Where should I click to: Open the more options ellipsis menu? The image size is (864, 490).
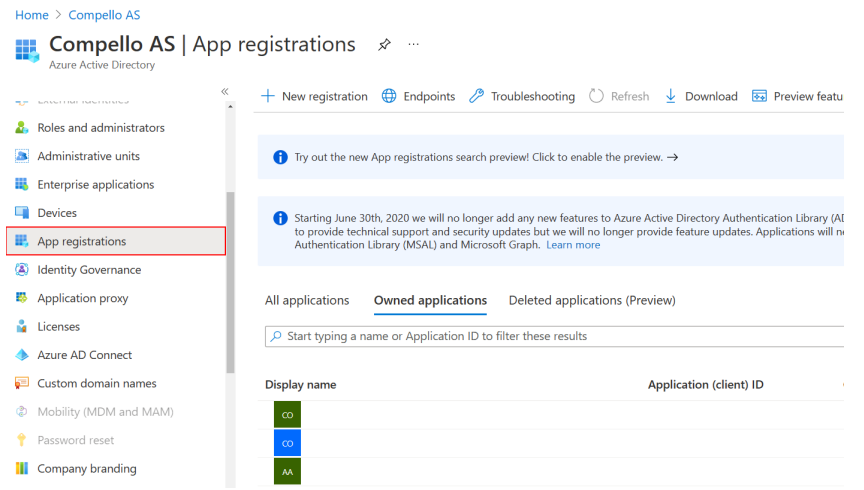coord(413,44)
